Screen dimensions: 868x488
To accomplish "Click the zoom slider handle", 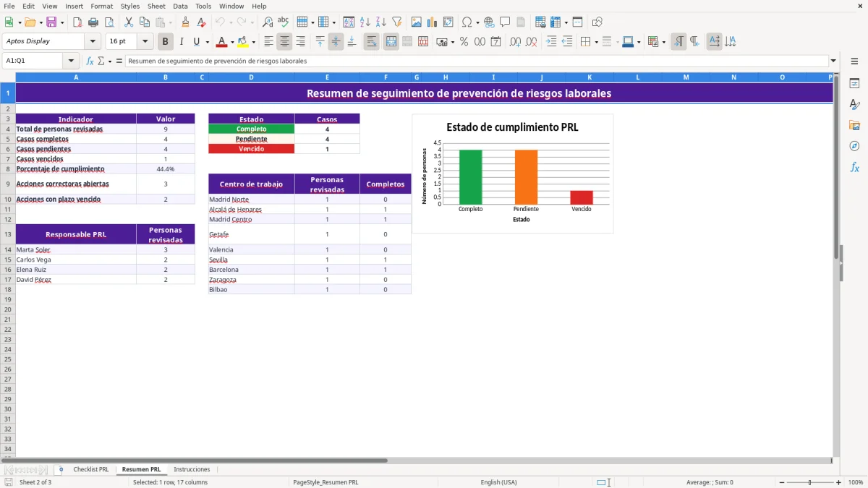I will (810, 482).
